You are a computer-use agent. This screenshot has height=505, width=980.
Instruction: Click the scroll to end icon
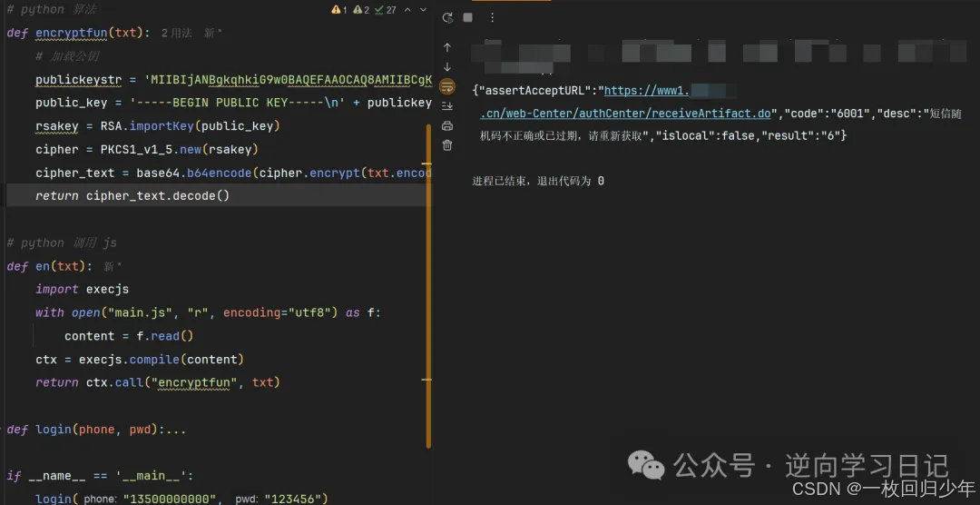(446, 105)
